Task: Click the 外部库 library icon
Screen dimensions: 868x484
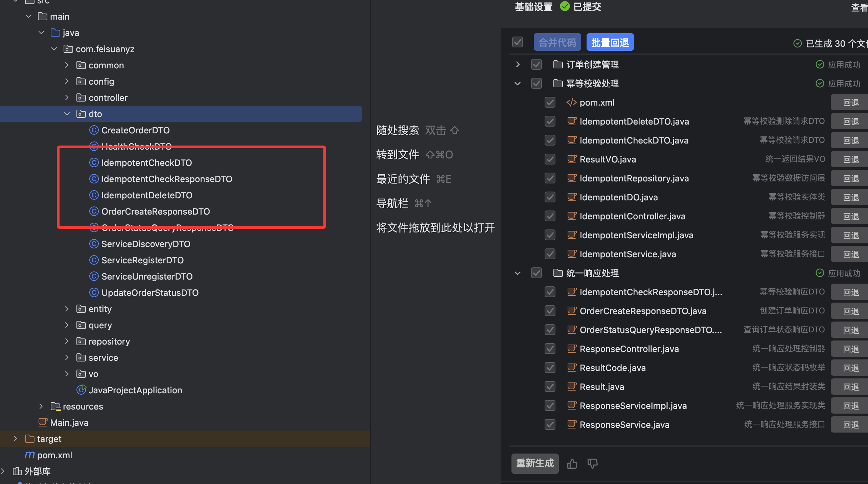Action: coord(17,471)
